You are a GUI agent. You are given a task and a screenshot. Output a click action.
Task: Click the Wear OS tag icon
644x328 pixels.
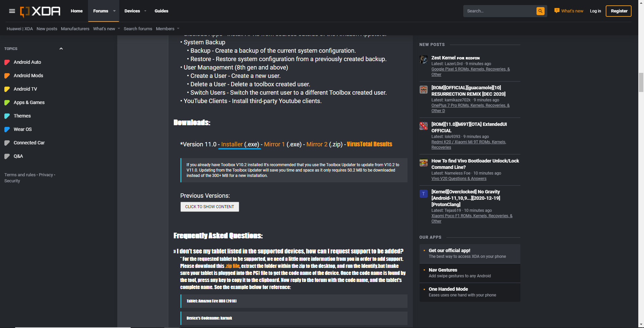point(7,129)
